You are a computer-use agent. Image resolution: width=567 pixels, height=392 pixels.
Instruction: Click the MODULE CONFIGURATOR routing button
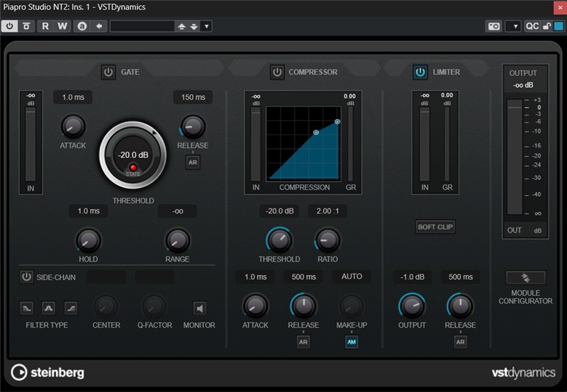(525, 278)
